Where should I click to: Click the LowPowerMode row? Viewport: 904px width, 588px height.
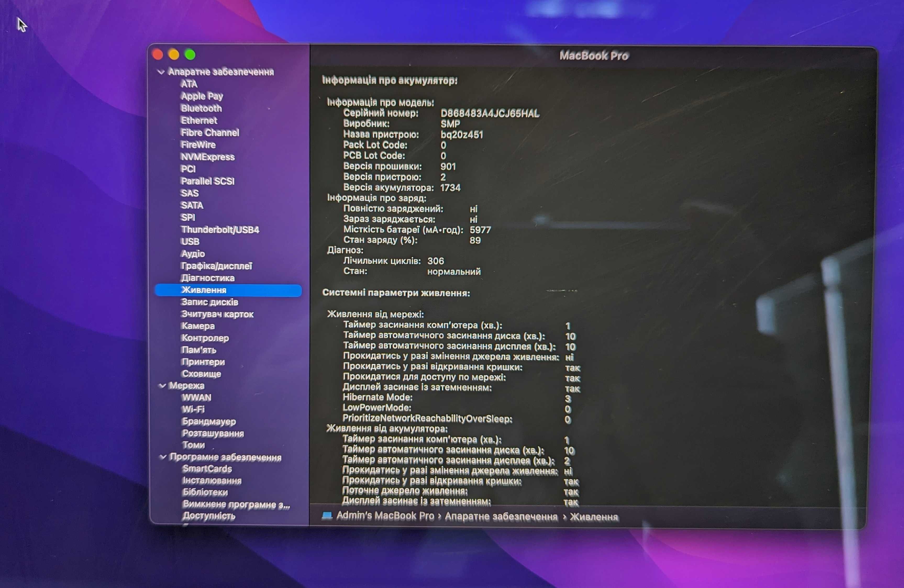click(457, 408)
